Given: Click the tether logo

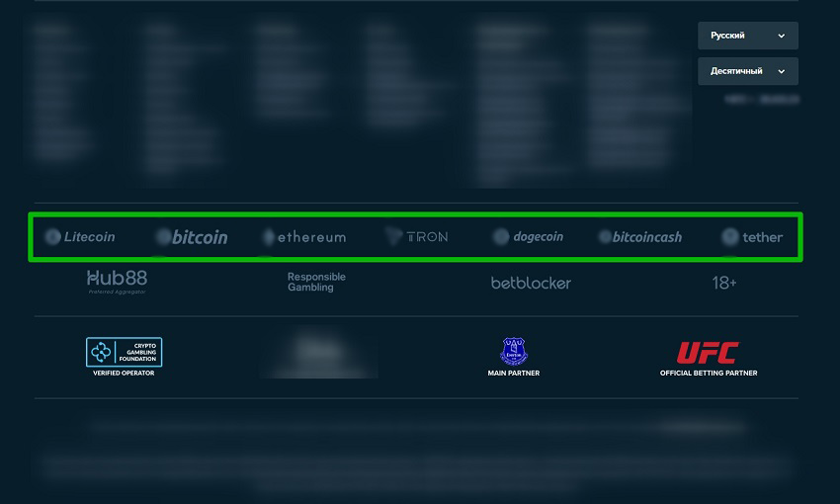Looking at the screenshot, I should pos(752,237).
